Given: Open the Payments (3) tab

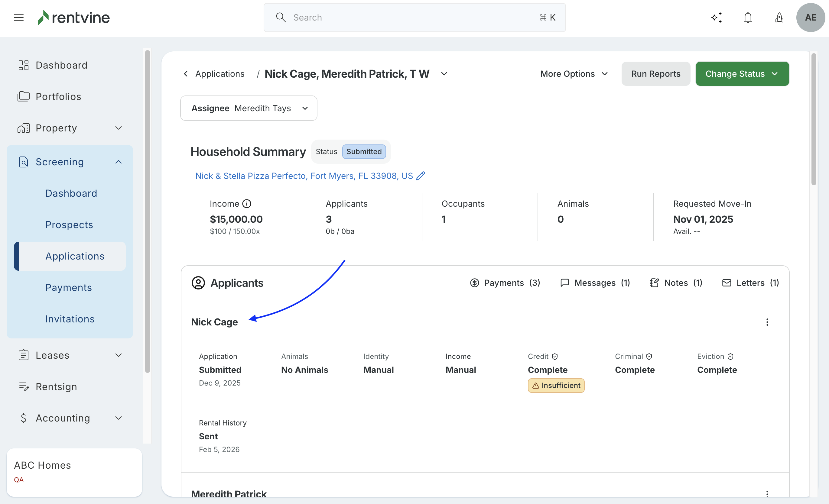Looking at the screenshot, I should pos(505,283).
